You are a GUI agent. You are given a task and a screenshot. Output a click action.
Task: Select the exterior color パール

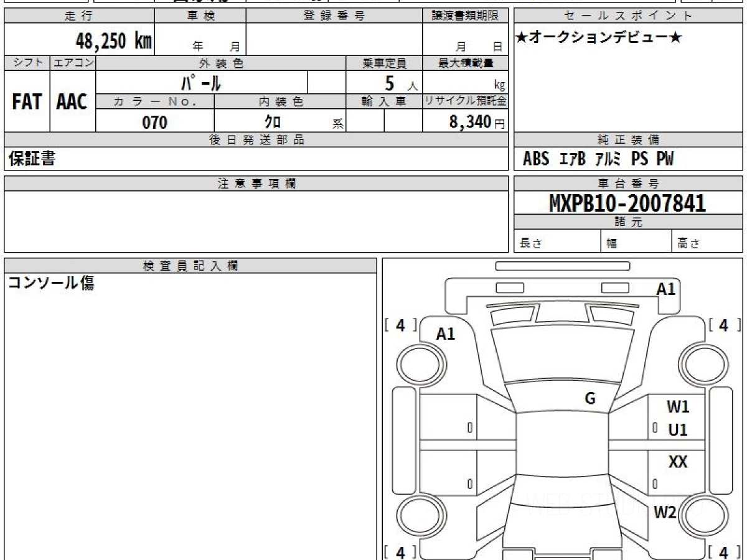pos(200,83)
